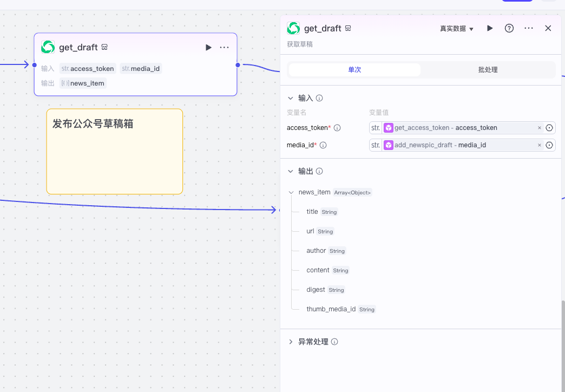Collapse the news_item output tree

click(291, 193)
